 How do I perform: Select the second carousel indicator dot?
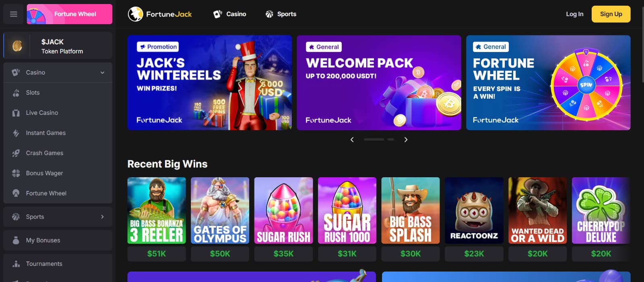click(x=390, y=139)
